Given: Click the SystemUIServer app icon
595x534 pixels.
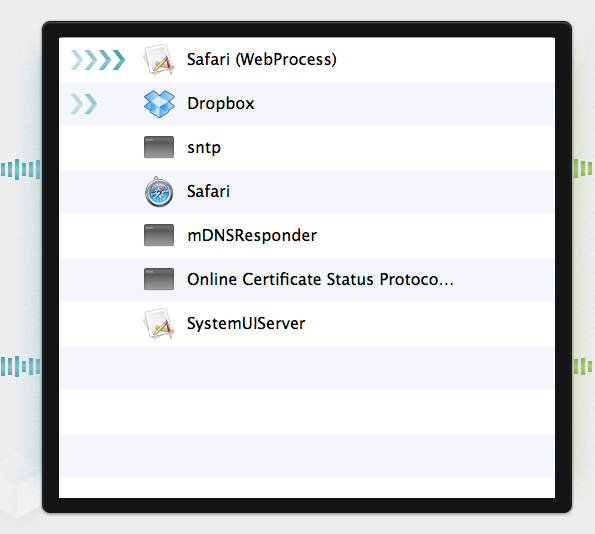Looking at the screenshot, I should [x=159, y=323].
